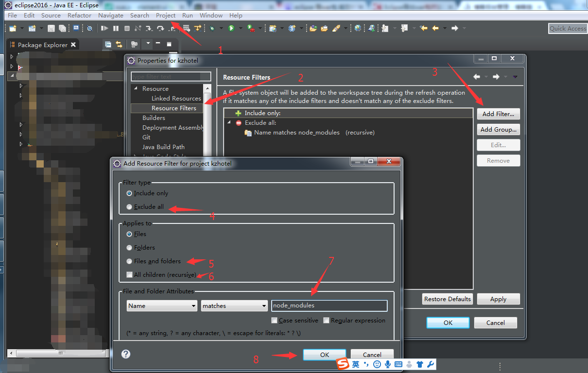
Task: Close the Package Explorer view tab
Action: tap(73, 45)
